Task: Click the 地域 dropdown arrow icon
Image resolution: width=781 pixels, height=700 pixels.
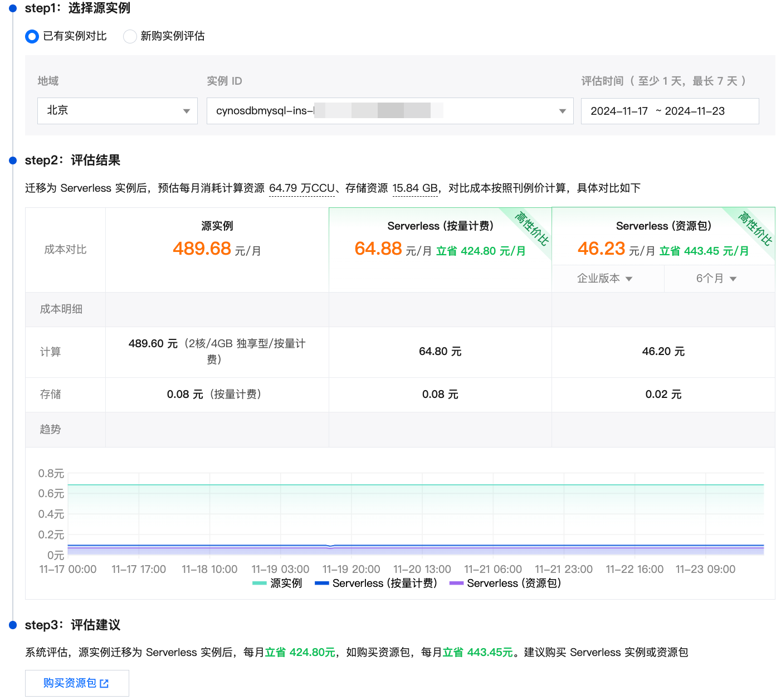Action: point(187,111)
